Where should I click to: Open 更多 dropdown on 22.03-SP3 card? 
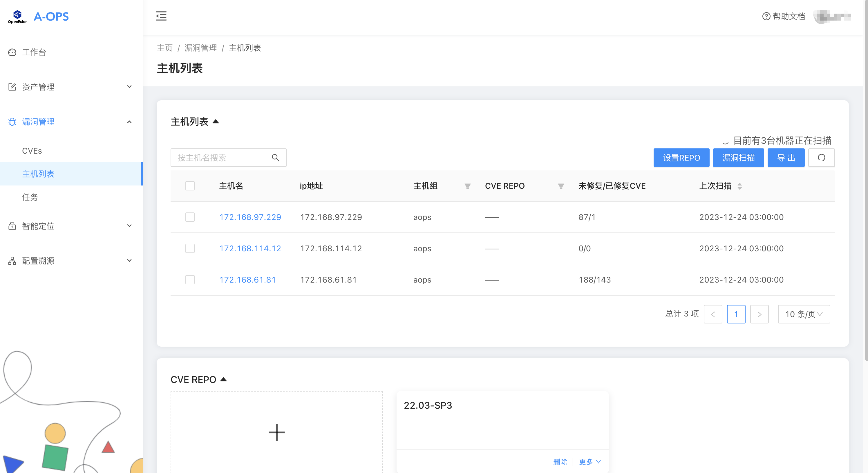590,462
